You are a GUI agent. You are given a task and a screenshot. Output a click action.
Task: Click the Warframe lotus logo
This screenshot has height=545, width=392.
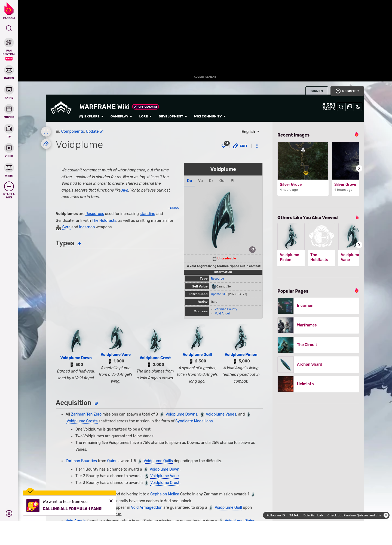point(61,108)
